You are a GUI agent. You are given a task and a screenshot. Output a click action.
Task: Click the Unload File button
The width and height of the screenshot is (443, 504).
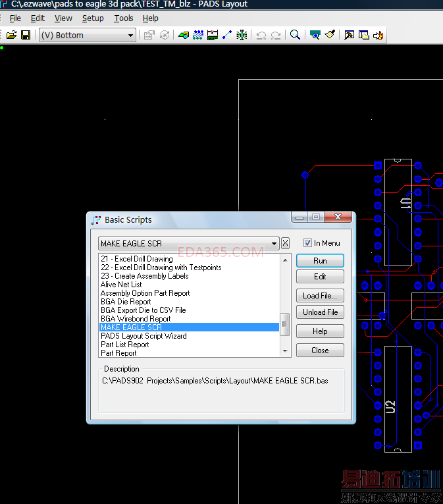pos(320,312)
